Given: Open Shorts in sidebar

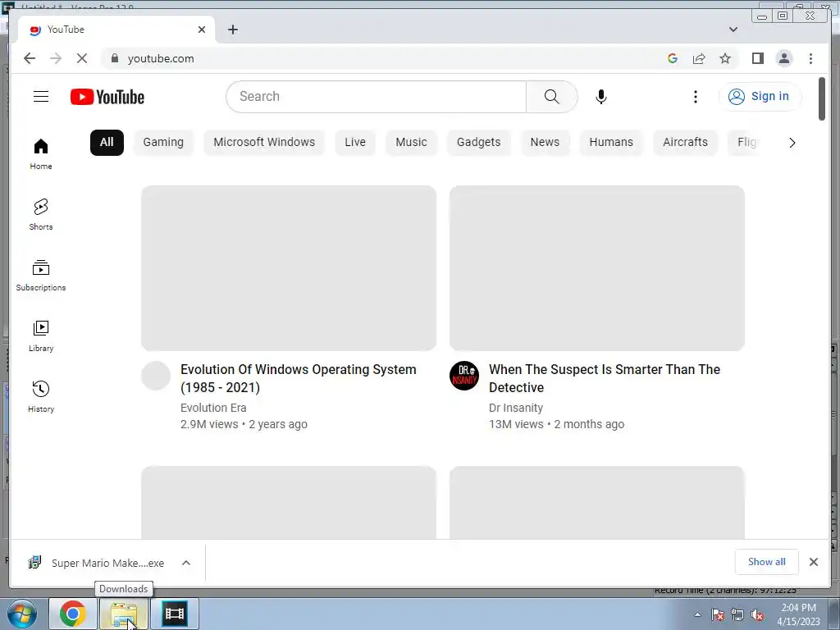Looking at the screenshot, I should tap(41, 214).
